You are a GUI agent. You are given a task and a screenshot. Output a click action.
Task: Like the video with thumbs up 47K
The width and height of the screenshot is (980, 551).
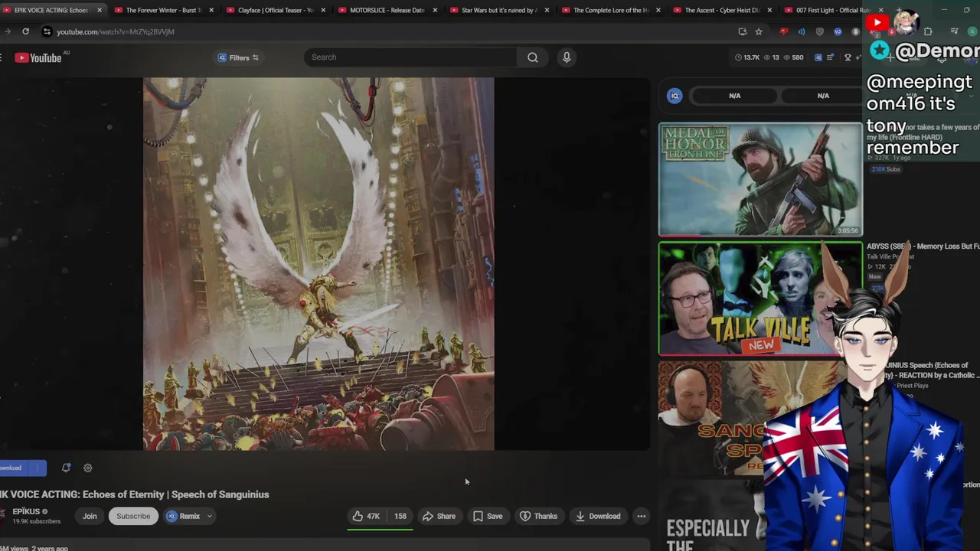[366, 516]
